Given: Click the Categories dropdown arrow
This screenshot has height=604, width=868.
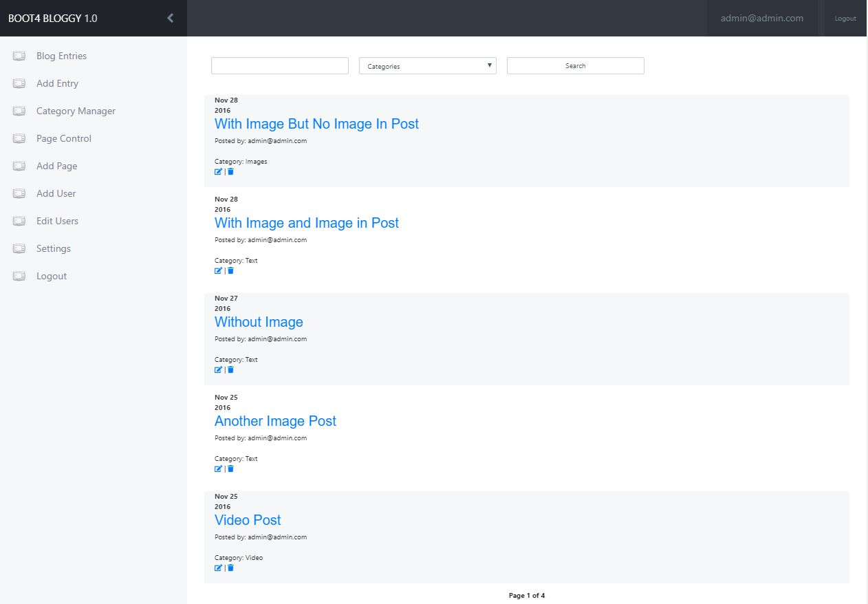Looking at the screenshot, I should [489, 65].
